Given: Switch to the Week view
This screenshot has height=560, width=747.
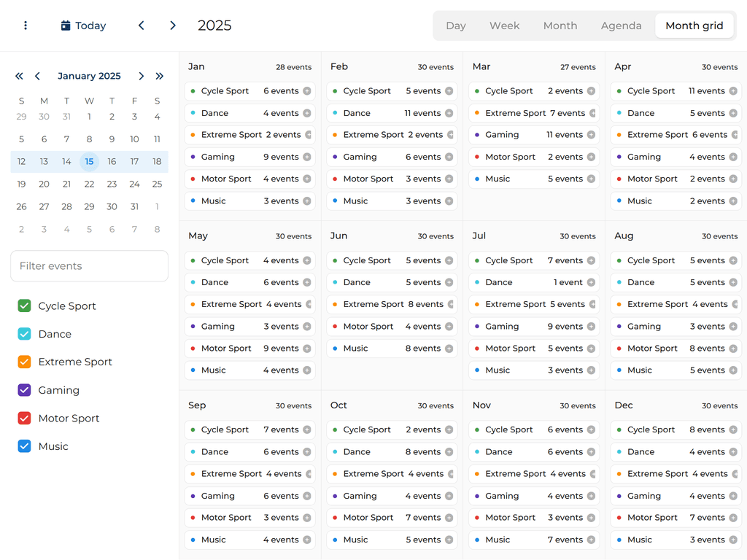Looking at the screenshot, I should [504, 25].
